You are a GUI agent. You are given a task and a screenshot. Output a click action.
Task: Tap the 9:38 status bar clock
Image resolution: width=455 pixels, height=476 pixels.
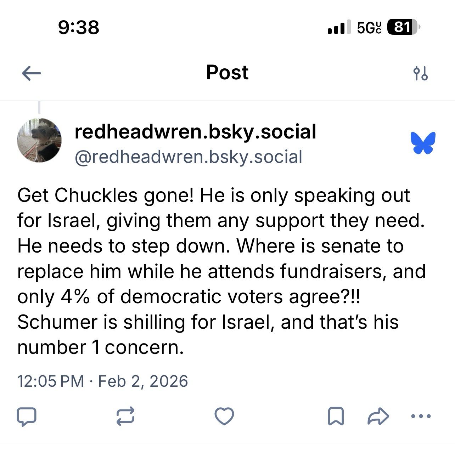(79, 28)
